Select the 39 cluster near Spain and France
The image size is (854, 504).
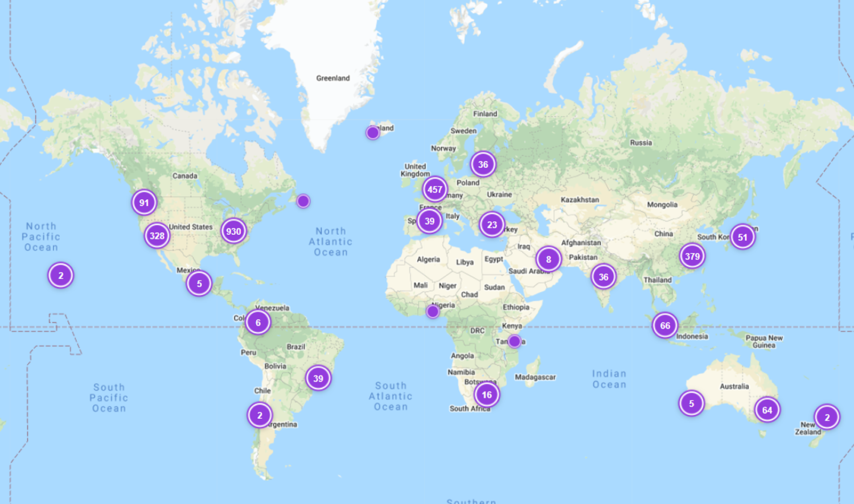(x=429, y=221)
